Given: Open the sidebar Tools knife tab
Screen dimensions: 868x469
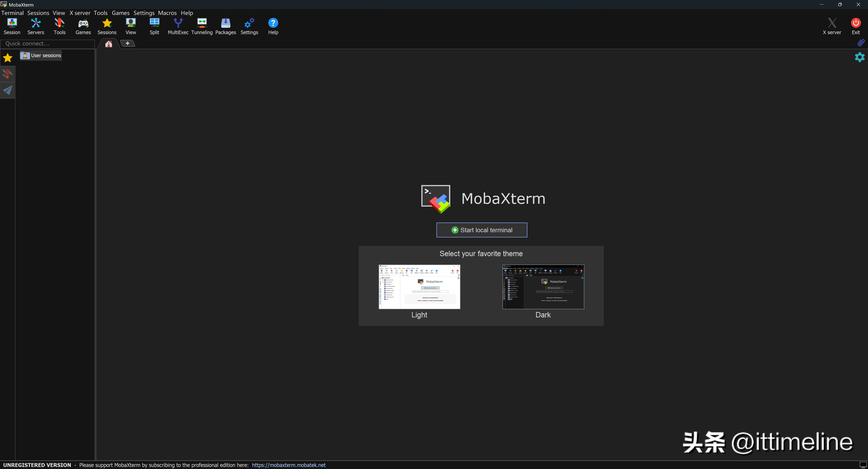Looking at the screenshot, I should (x=7, y=74).
